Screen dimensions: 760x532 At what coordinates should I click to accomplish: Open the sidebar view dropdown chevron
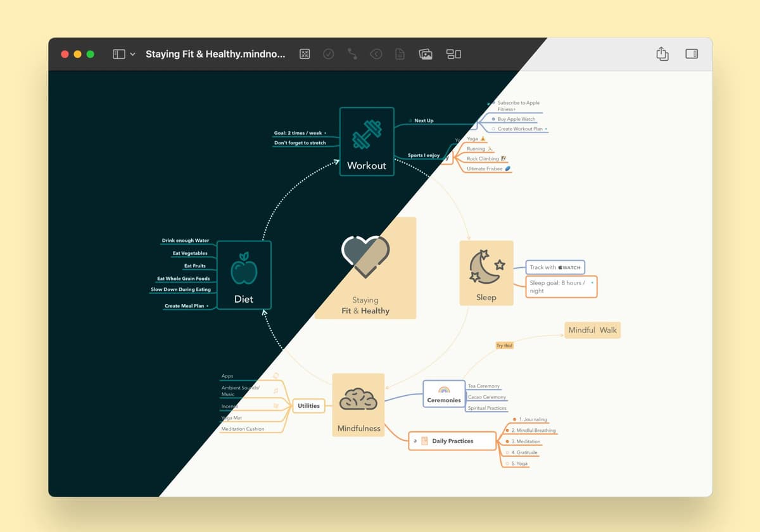(x=132, y=54)
